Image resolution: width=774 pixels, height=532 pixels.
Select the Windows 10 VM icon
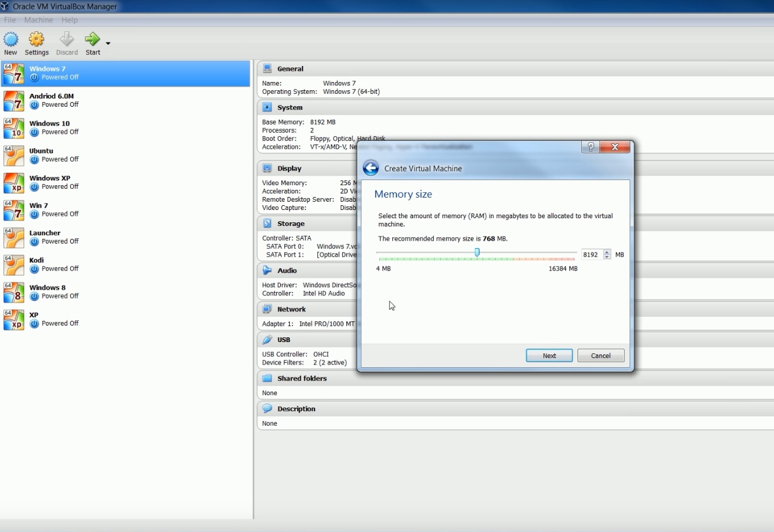coord(14,128)
